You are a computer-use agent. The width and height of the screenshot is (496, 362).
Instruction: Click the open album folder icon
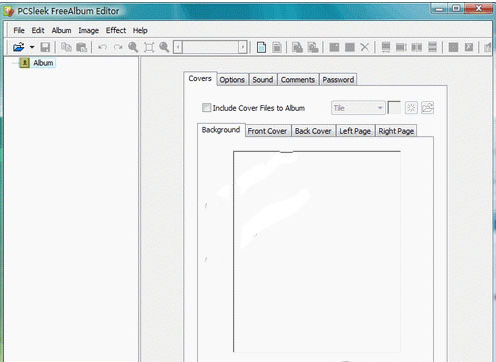tap(19, 47)
